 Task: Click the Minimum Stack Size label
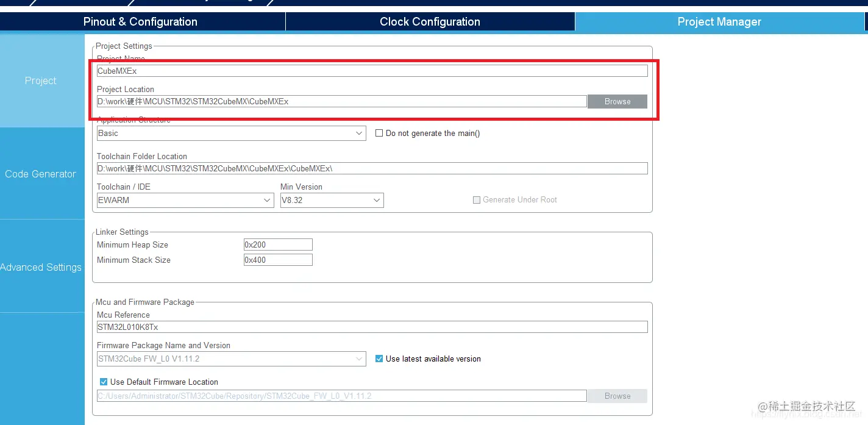pyautogui.click(x=133, y=260)
